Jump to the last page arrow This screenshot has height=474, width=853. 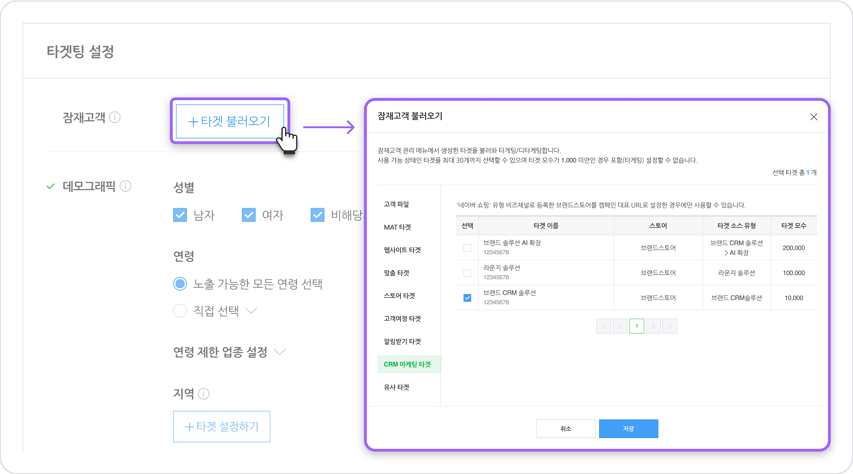[670, 326]
